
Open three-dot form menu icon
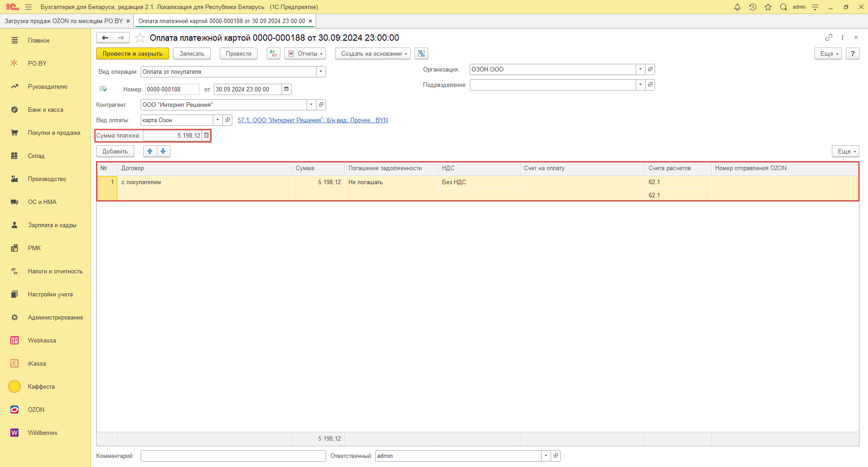point(842,37)
